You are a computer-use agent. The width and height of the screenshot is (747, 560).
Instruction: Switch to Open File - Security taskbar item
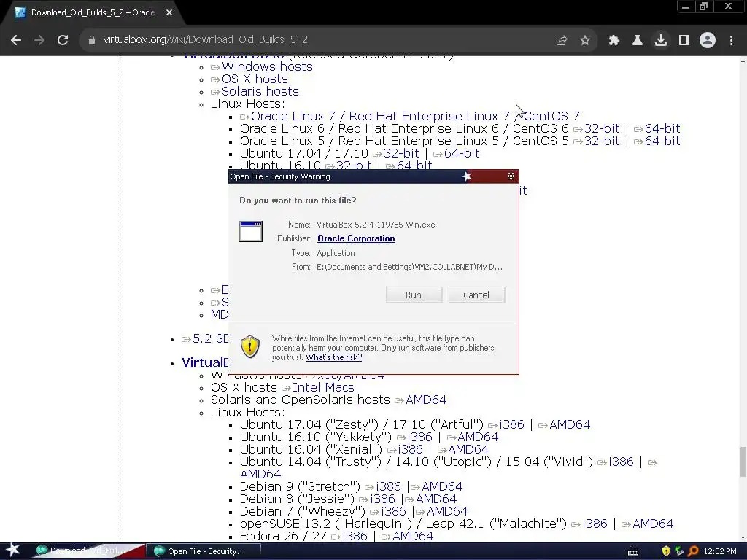tap(204, 551)
